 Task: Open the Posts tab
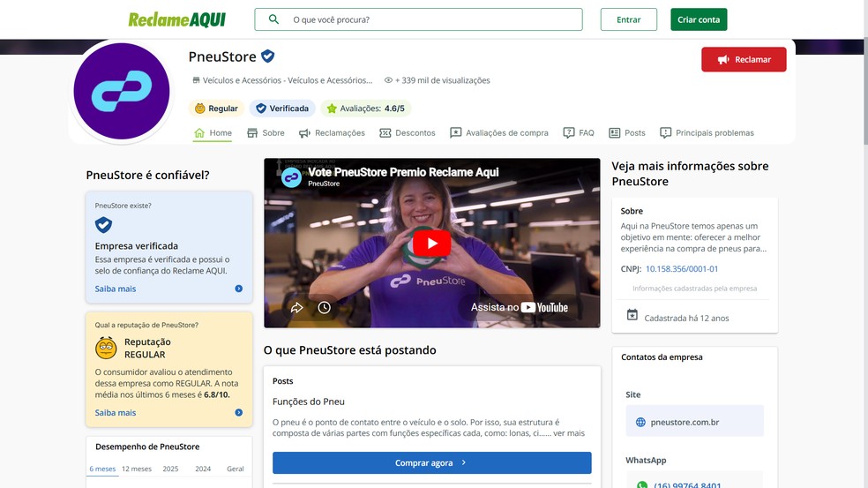(x=627, y=133)
